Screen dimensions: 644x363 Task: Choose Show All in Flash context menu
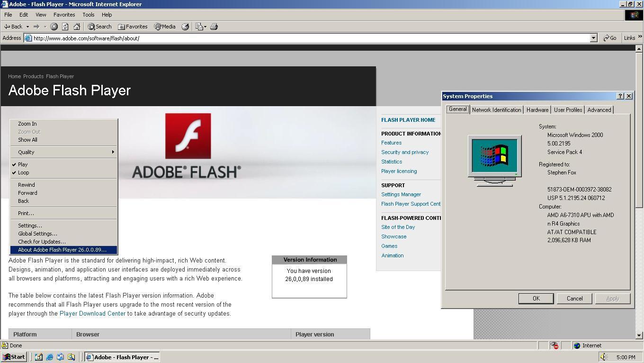[63, 140]
